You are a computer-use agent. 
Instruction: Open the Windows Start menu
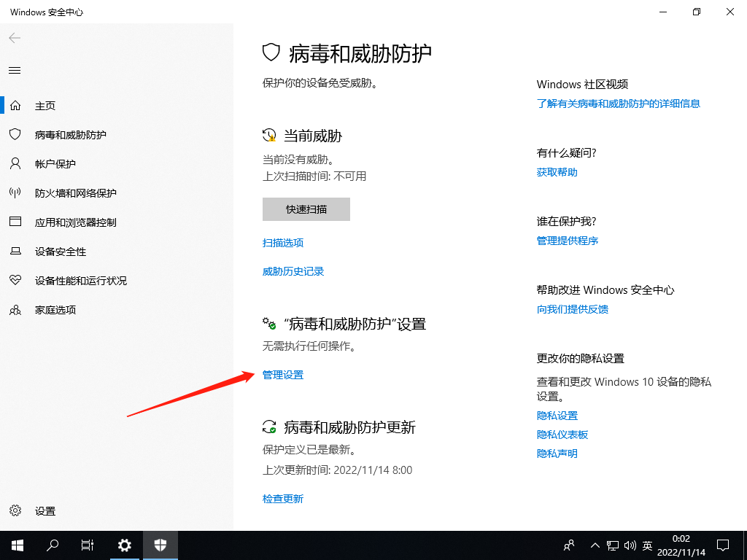pos(18,545)
